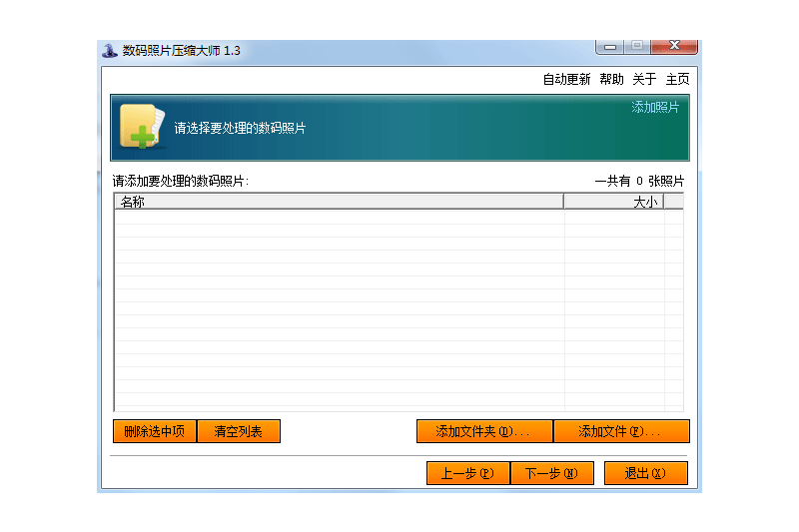Open the 自动更新 menu item

tap(566, 79)
